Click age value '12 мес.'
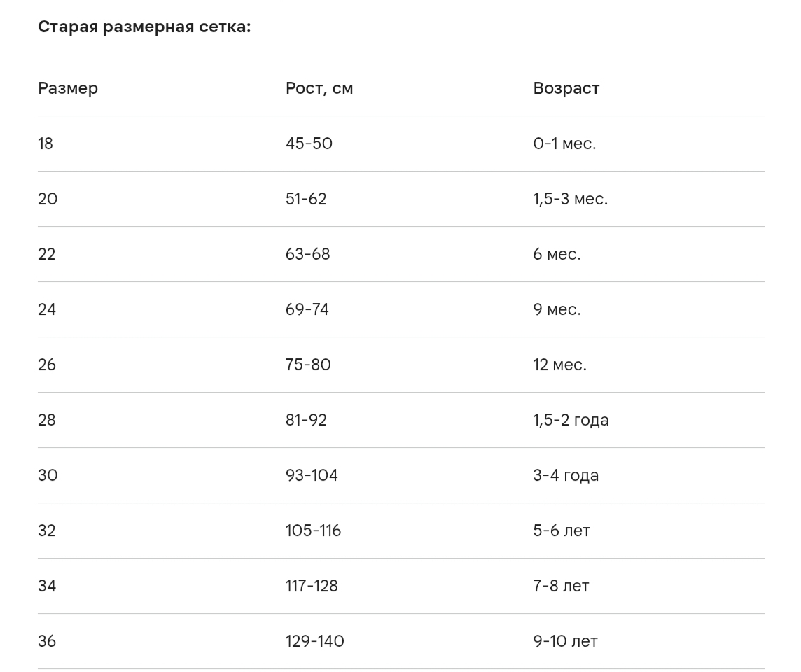Image resolution: width=801 pixels, height=672 pixels. [x=560, y=365]
